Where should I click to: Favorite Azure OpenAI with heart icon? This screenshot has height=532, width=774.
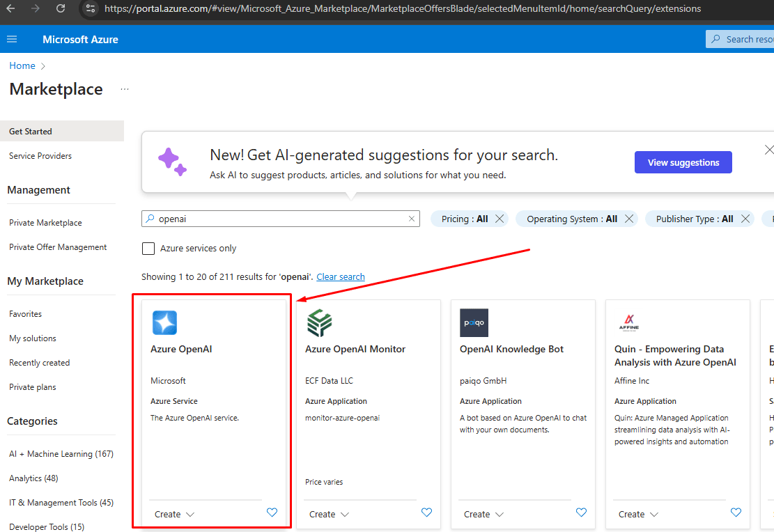[x=272, y=513]
